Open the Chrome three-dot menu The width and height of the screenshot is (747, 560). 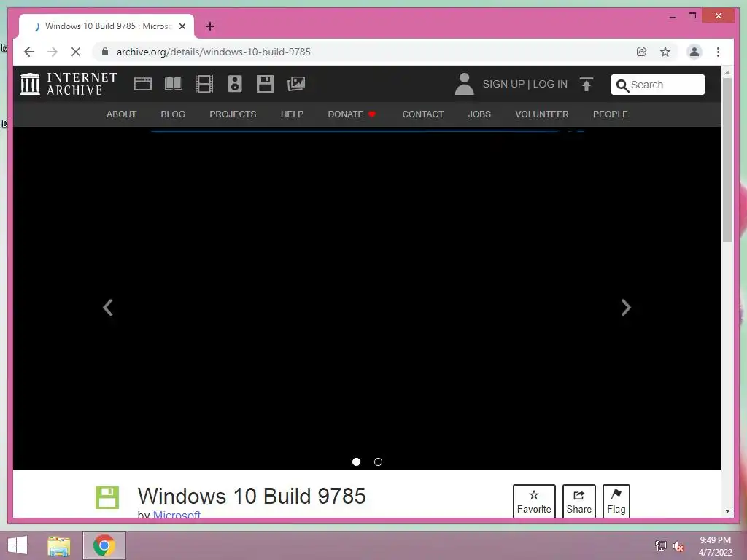(718, 52)
